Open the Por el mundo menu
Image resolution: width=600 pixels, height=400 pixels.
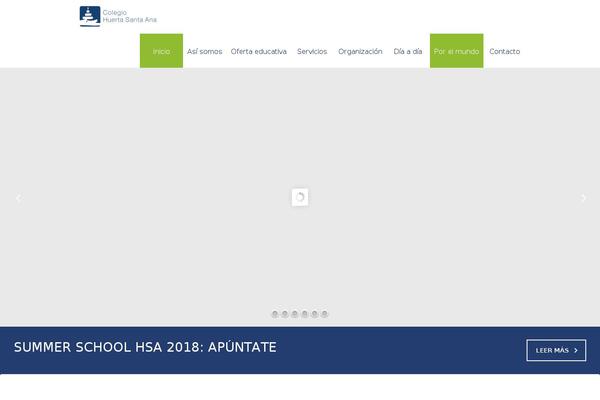(x=457, y=51)
